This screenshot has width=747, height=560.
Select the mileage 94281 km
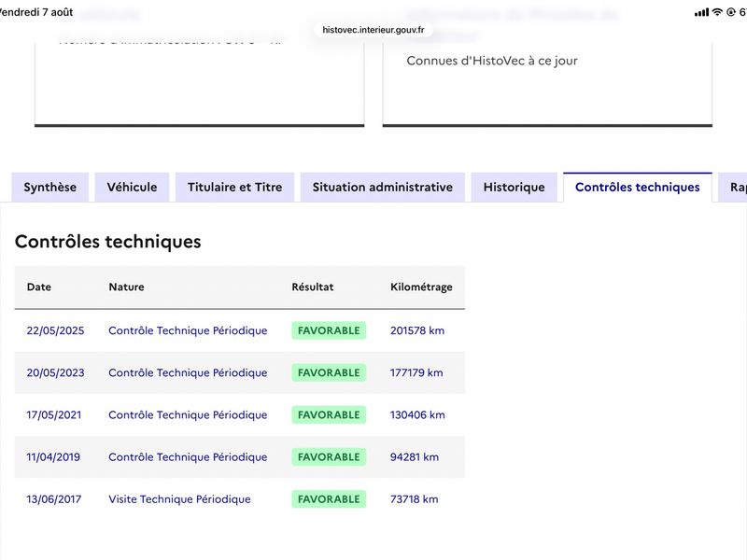coord(415,457)
